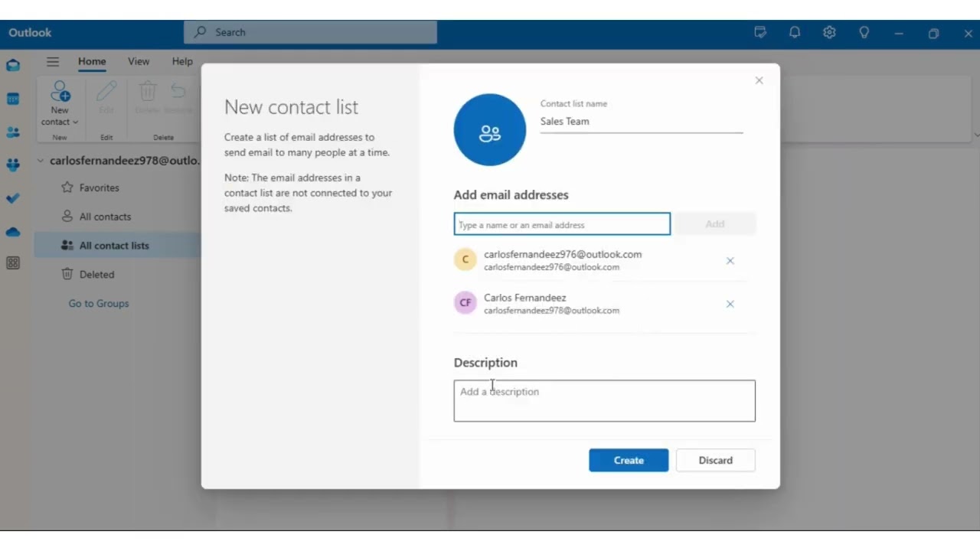Click the Search box in title bar

310,32
